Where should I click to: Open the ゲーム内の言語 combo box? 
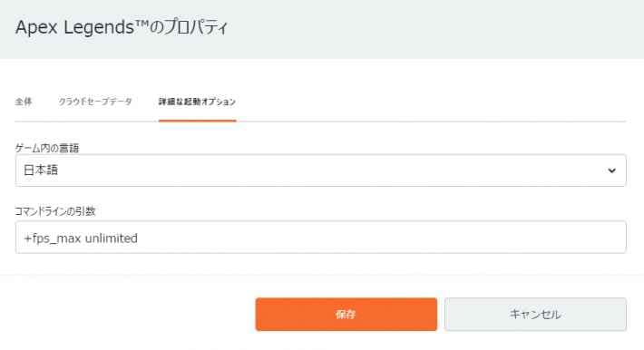[321, 170]
